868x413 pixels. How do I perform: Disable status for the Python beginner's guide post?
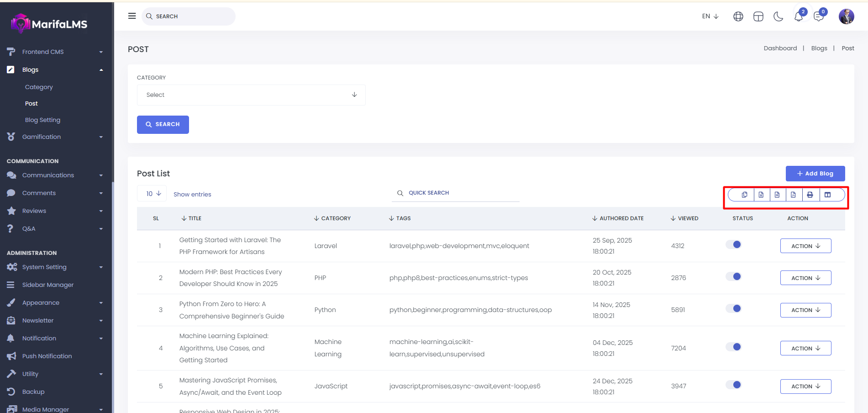[734, 309]
